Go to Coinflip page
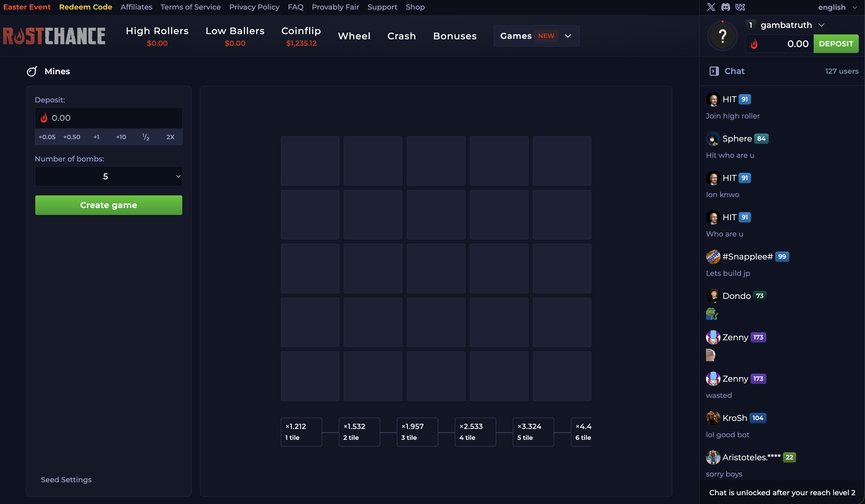Screen dimensions: 865x504 coord(301,36)
